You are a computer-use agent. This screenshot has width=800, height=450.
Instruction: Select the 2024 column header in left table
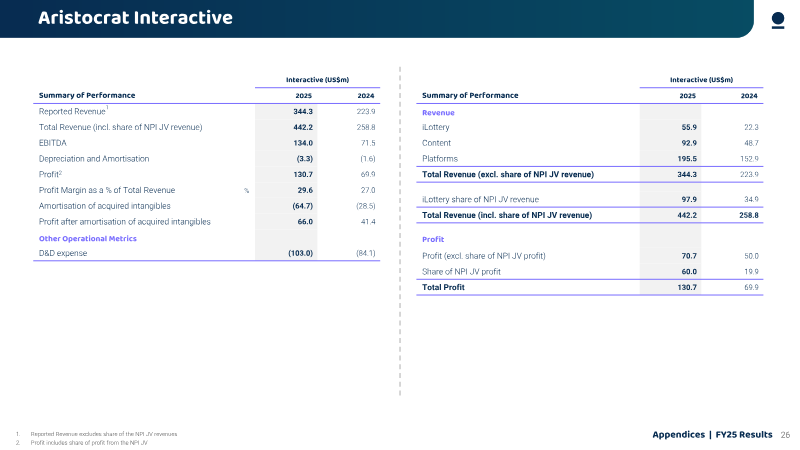click(365, 96)
